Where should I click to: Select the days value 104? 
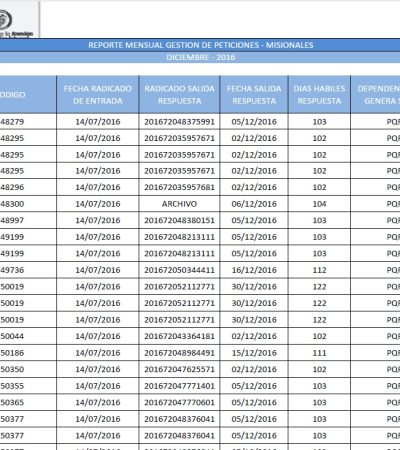point(319,204)
